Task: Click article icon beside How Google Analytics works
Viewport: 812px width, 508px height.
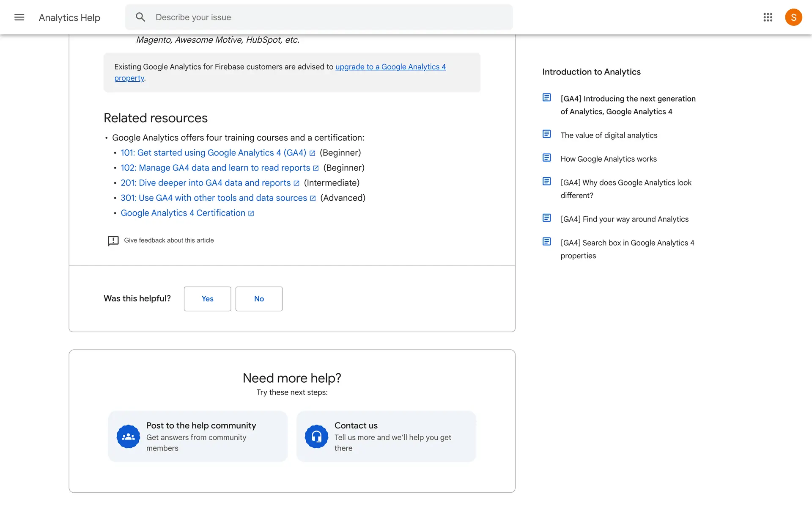Action: tap(546, 158)
